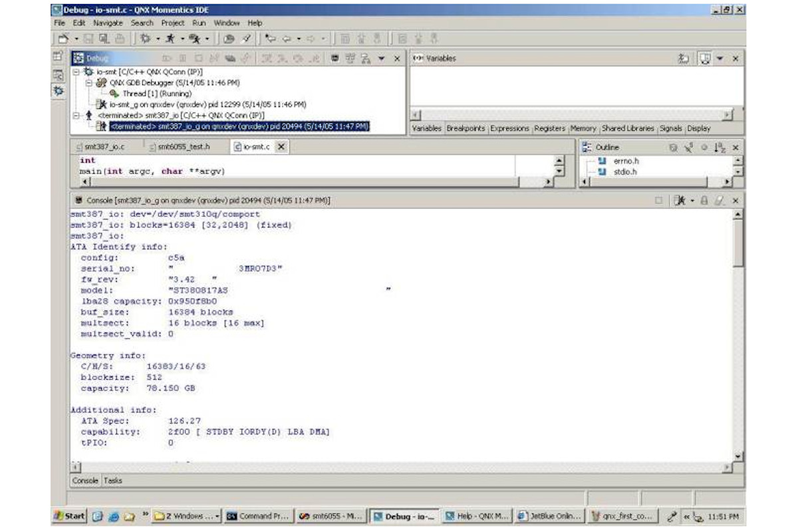This screenshot has height=532, width=798.
Task: Collapse the QNX GDB Debugger node
Action: click(88, 82)
